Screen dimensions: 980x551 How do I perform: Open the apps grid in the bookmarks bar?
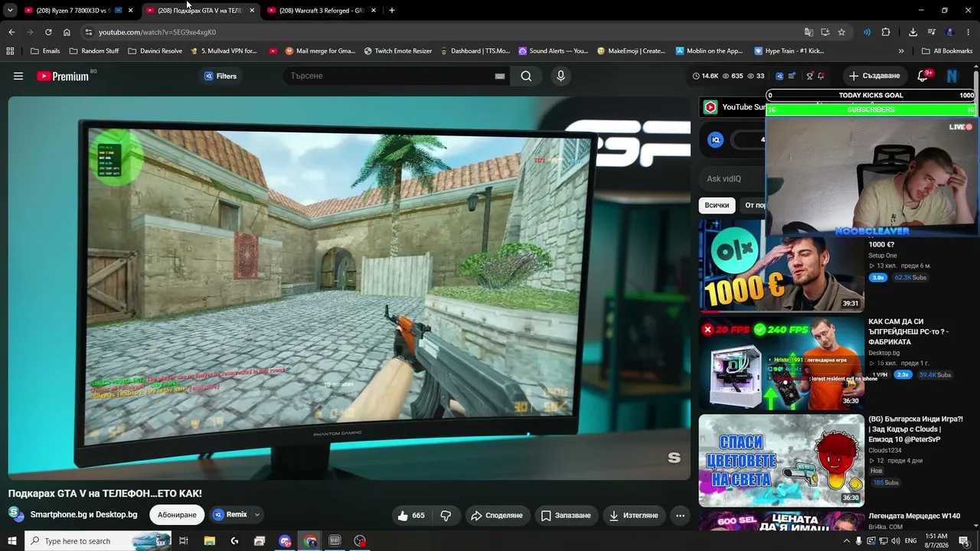point(10,51)
